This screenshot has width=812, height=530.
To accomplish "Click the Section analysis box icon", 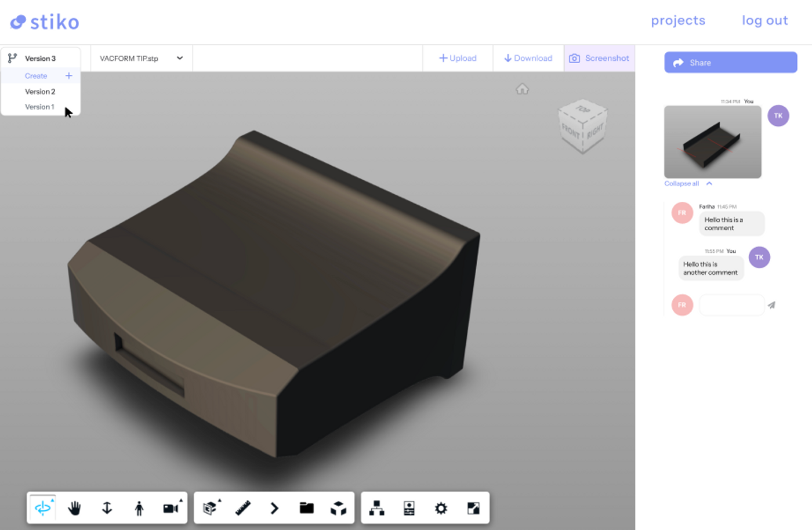I will tap(210, 509).
